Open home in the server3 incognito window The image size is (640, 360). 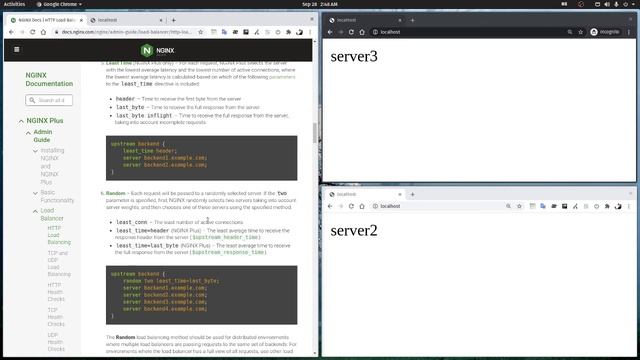362,32
